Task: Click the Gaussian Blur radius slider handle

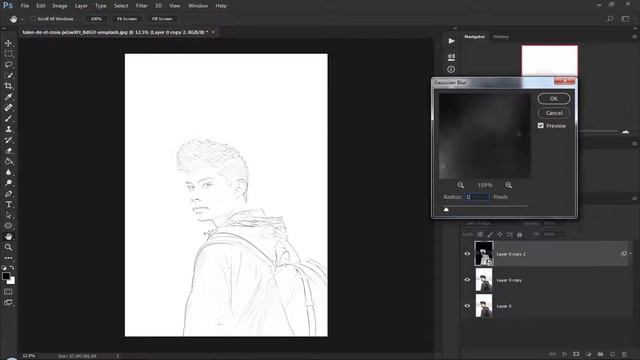Action: [446, 209]
